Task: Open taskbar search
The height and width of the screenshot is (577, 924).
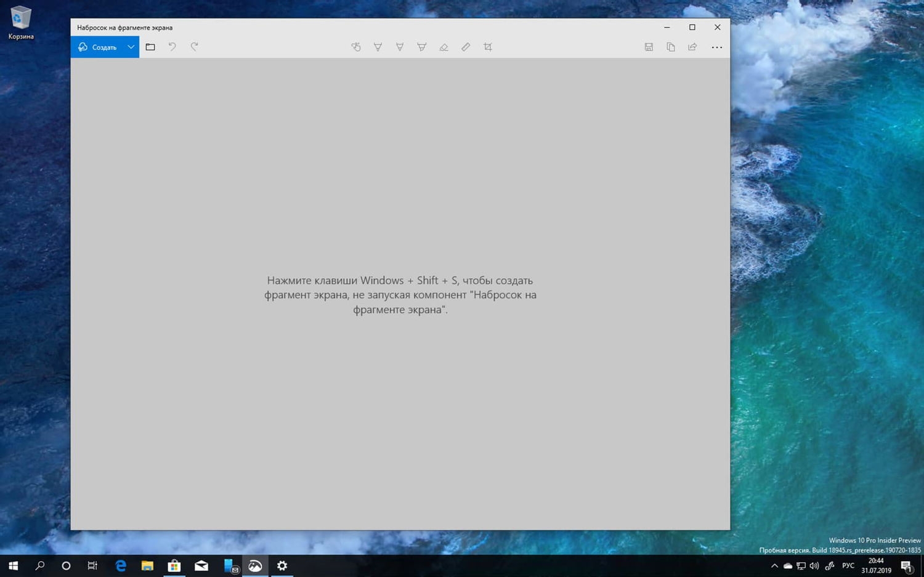Action: tap(40, 566)
